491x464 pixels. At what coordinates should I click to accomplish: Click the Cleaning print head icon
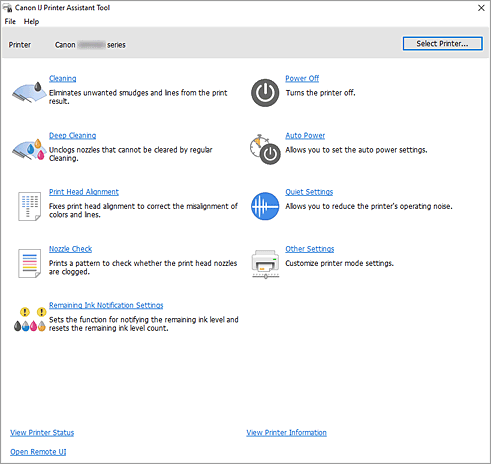point(29,92)
